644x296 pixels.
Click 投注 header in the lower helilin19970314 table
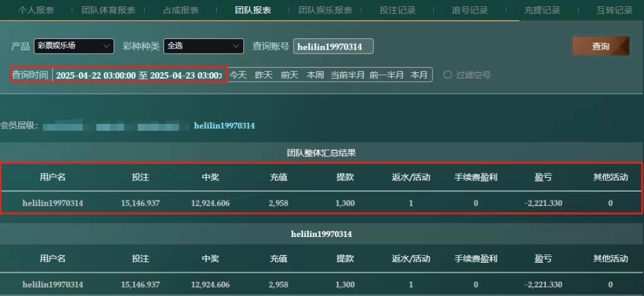[140, 259]
